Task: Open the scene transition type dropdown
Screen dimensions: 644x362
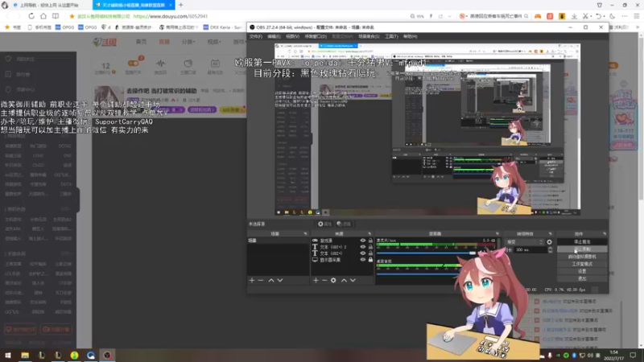Action: 525,242
